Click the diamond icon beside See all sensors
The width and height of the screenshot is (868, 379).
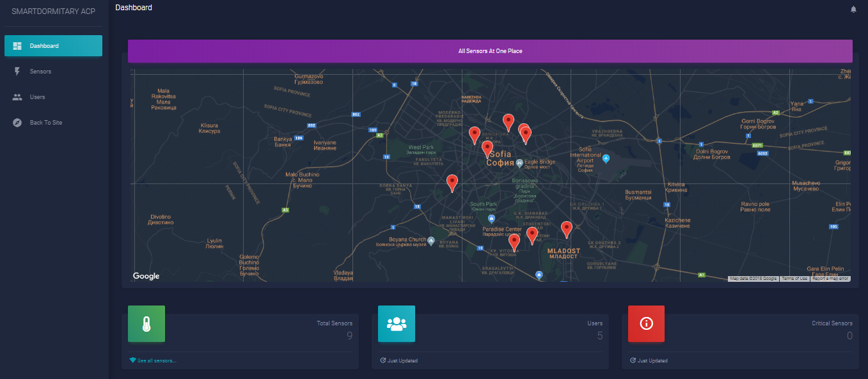132,360
